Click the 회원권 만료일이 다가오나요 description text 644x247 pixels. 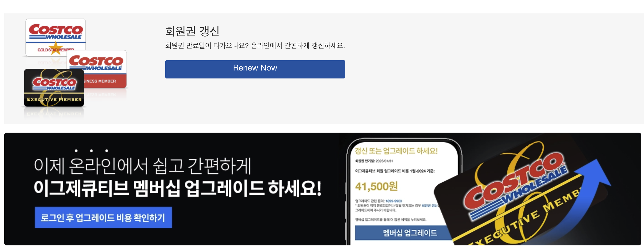click(x=255, y=45)
